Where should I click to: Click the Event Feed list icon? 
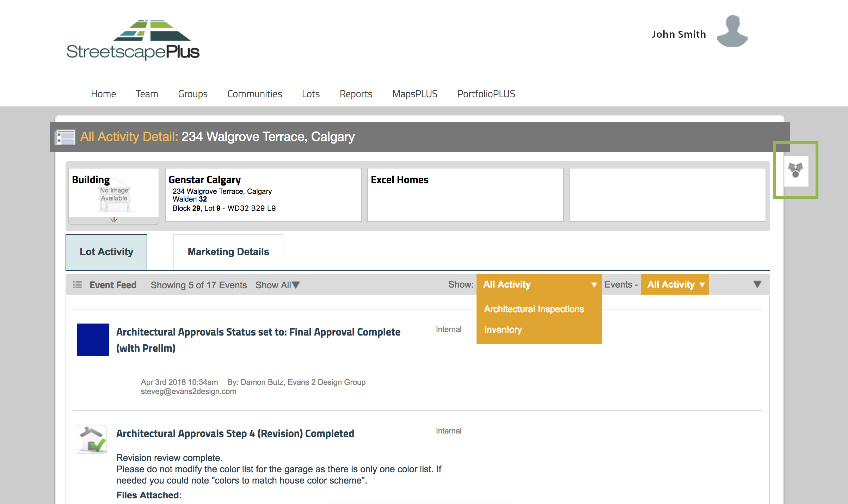point(78,285)
